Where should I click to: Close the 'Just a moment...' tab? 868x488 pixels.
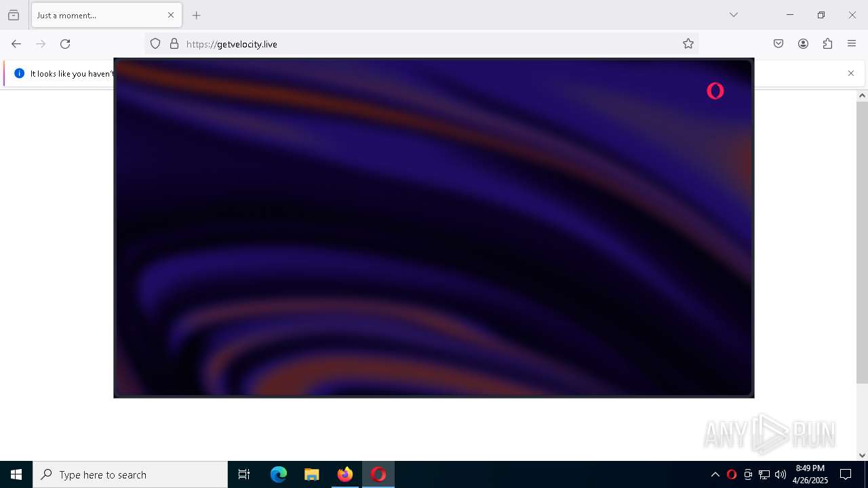[171, 15]
